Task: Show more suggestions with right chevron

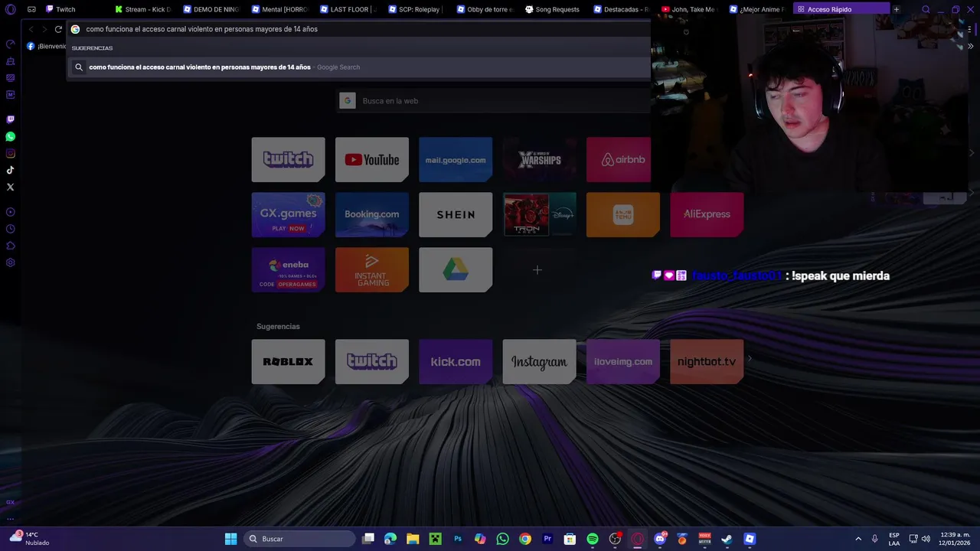Action: (750, 358)
